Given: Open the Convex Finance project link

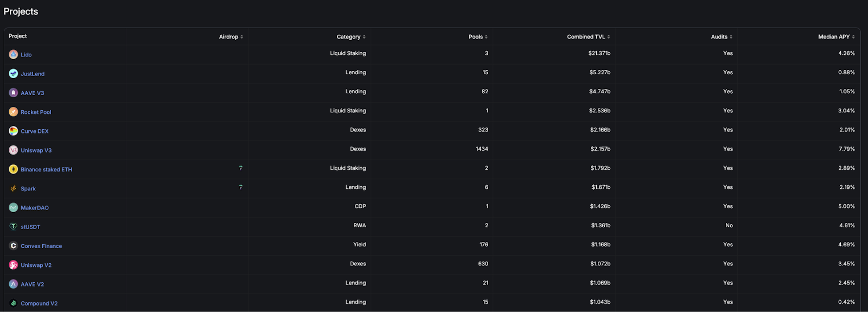Looking at the screenshot, I should click(x=41, y=246).
